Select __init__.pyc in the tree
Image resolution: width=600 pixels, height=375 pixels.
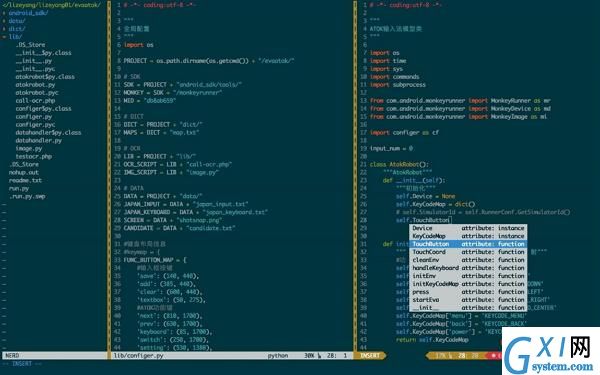pos(35,69)
